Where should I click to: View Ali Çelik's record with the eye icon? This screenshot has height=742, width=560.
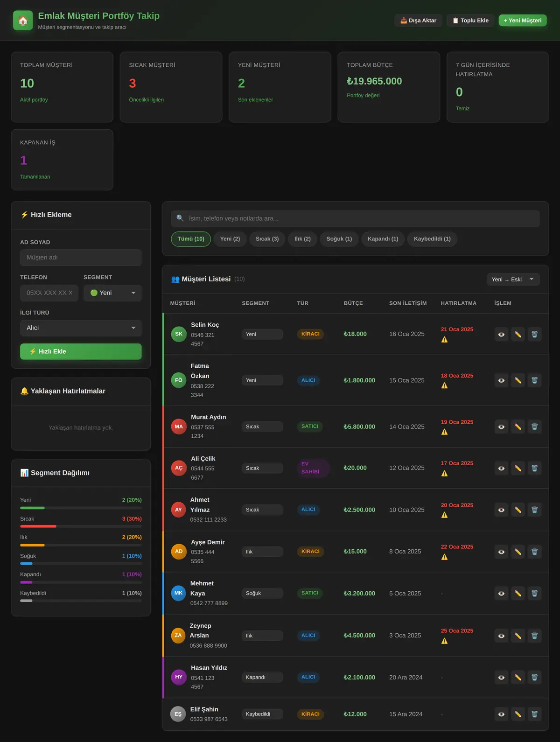(x=501, y=468)
